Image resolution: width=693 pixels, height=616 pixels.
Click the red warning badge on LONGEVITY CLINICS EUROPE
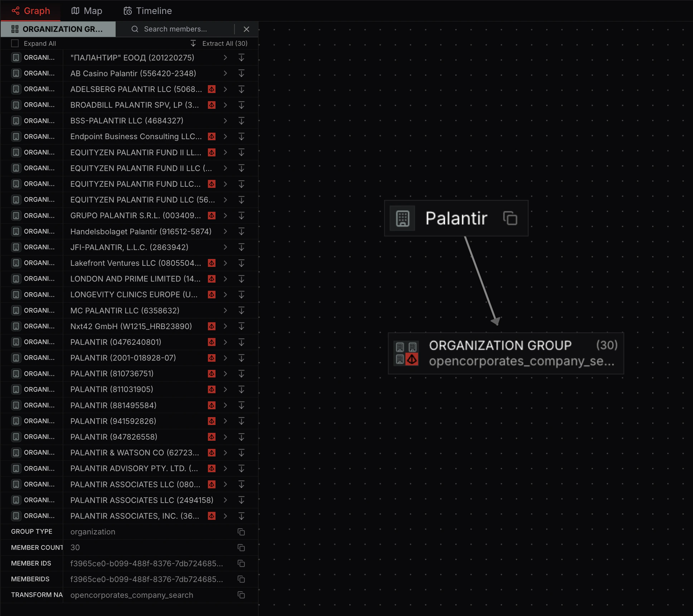(212, 294)
